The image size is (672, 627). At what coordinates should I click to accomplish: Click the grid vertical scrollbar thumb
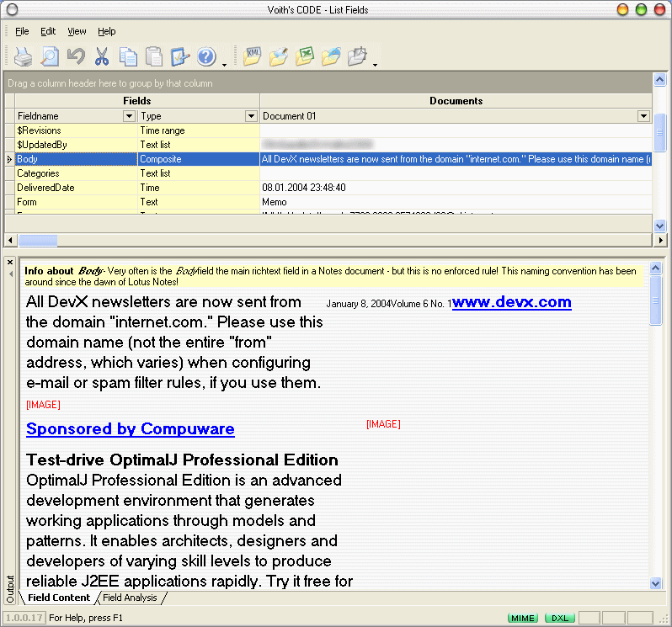[x=659, y=132]
